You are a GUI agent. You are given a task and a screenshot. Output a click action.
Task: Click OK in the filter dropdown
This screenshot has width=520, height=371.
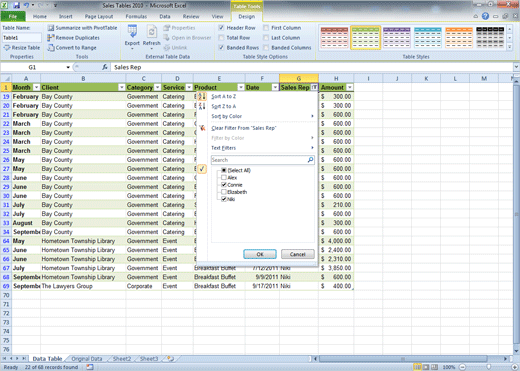pyautogui.click(x=260, y=254)
